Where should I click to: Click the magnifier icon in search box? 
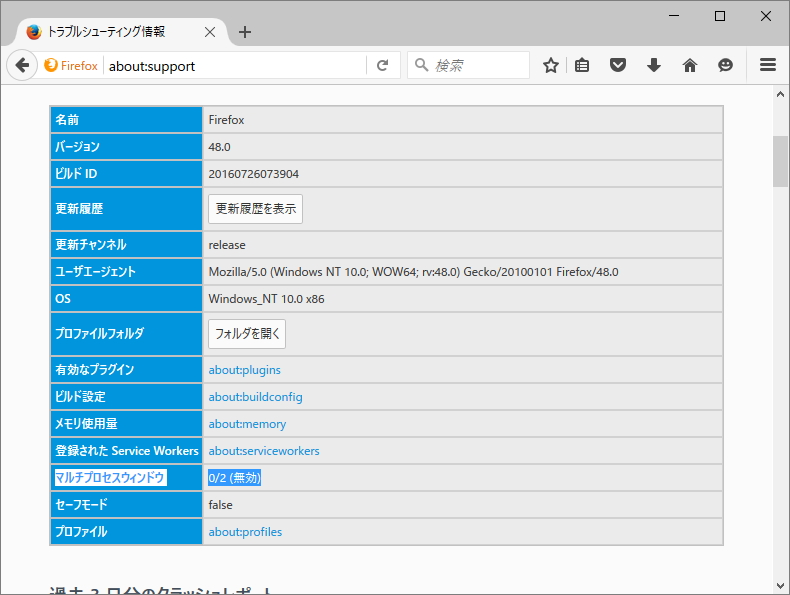(421, 65)
